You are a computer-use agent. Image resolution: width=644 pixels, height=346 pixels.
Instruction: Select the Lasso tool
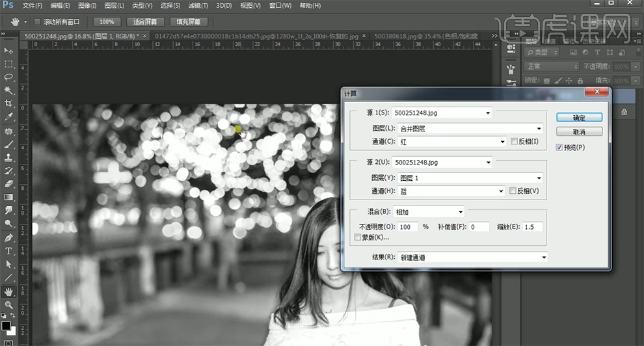click(8, 77)
